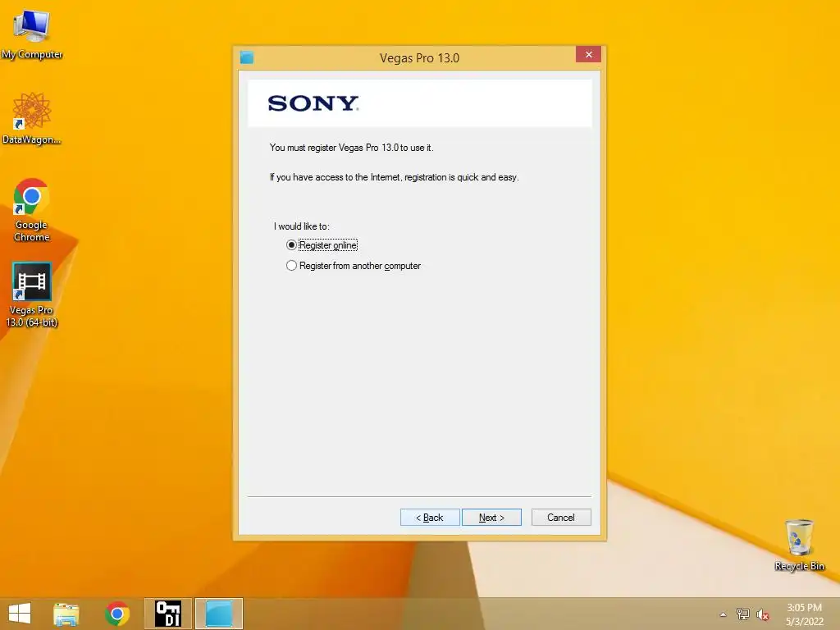This screenshot has width=840, height=630.
Task: Show hidden system tray icons
Action: [x=724, y=614]
